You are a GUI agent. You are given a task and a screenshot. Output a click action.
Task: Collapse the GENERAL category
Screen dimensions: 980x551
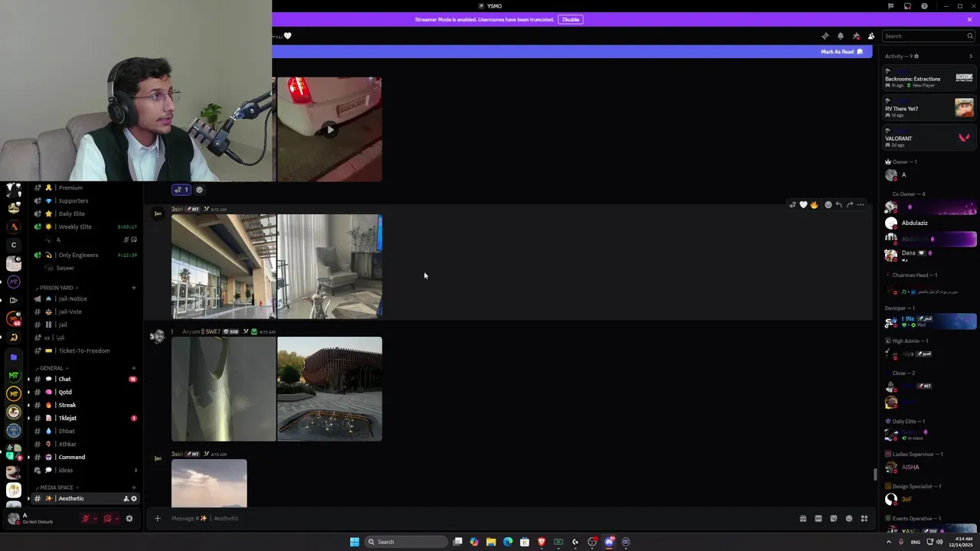point(51,368)
